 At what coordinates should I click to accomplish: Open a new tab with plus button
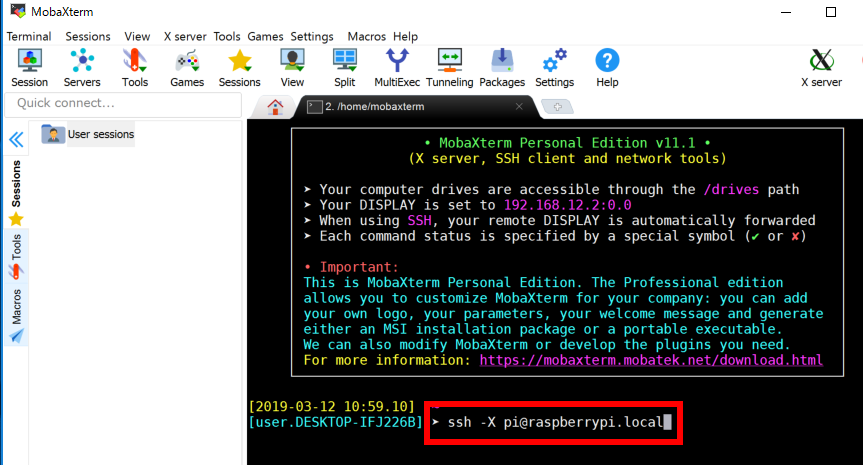click(x=558, y=107)
